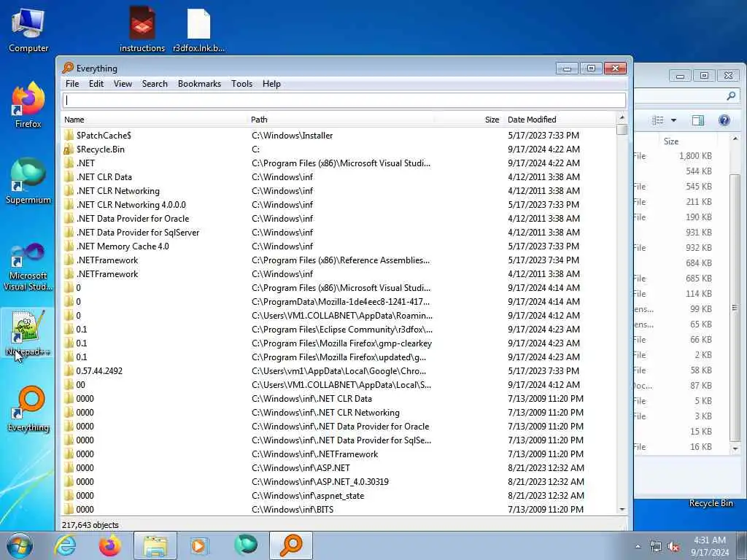This screenshot has height=560, width=747.
Task: Click the results scrollbar up arrow
Action: [x=622, y=117]
